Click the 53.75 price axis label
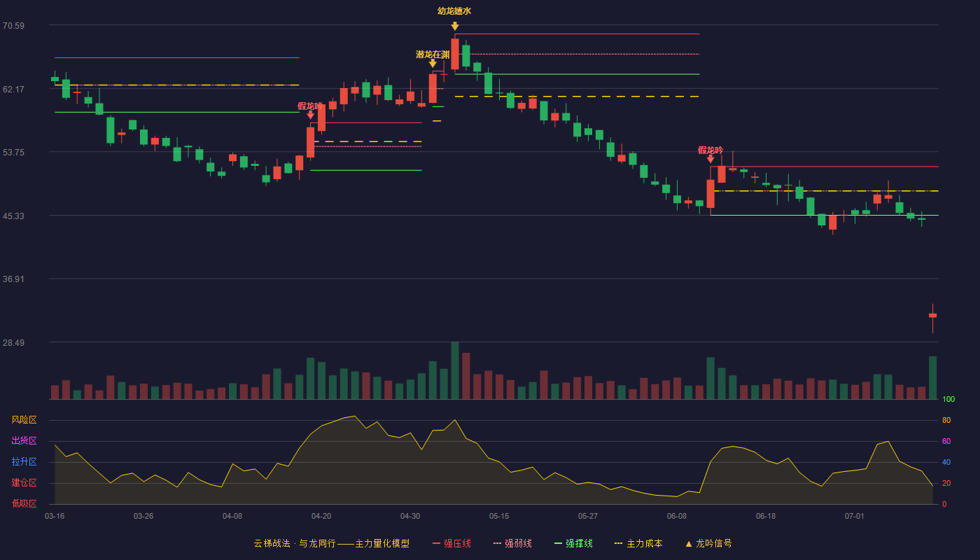This screenshot has width=980, height=560. click(x=13, y=153)
